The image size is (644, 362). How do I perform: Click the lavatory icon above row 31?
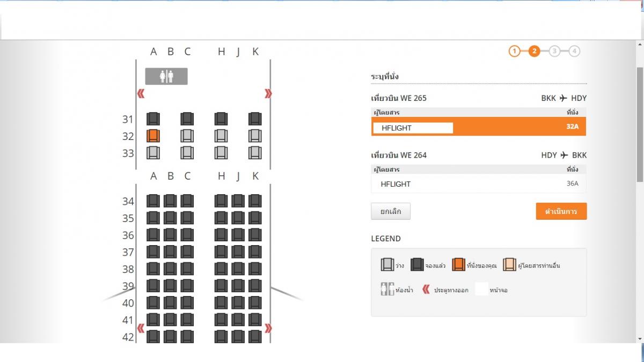(x=166, y=77)
